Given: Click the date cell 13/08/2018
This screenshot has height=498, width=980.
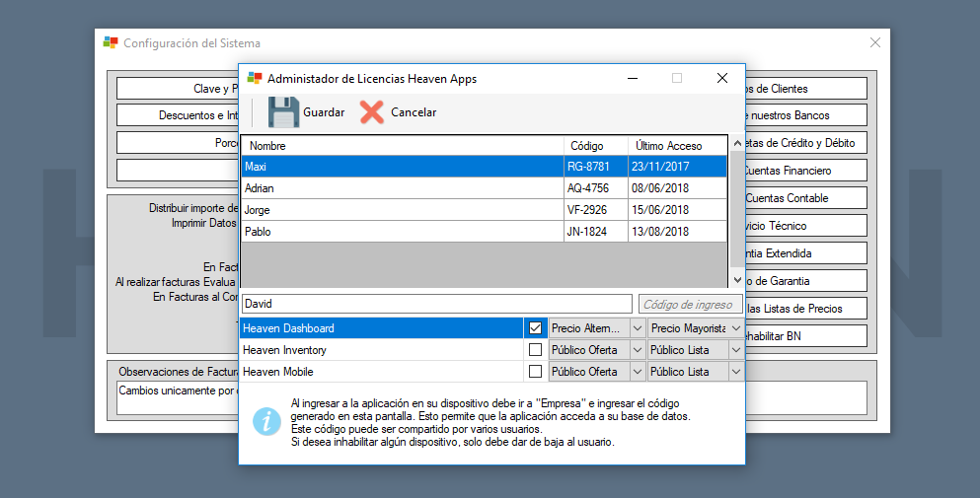Looking at the screenshot, I should click(x=678, y=231).
